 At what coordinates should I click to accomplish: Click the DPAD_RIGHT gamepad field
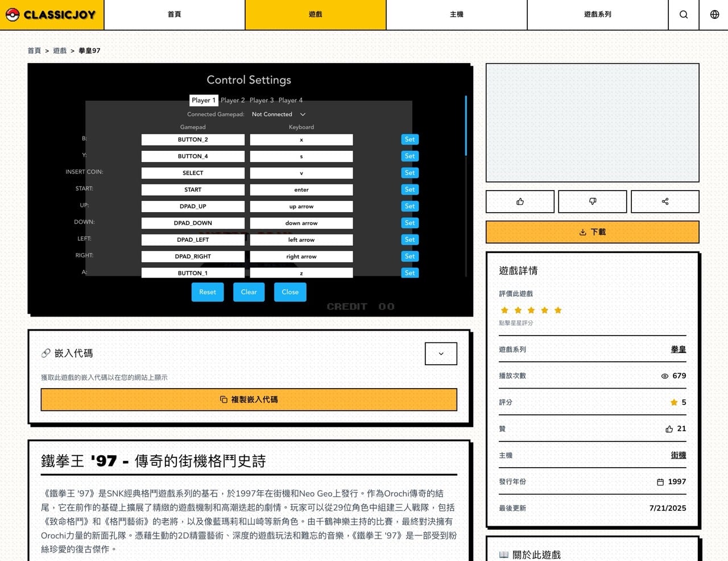(193, 257)
